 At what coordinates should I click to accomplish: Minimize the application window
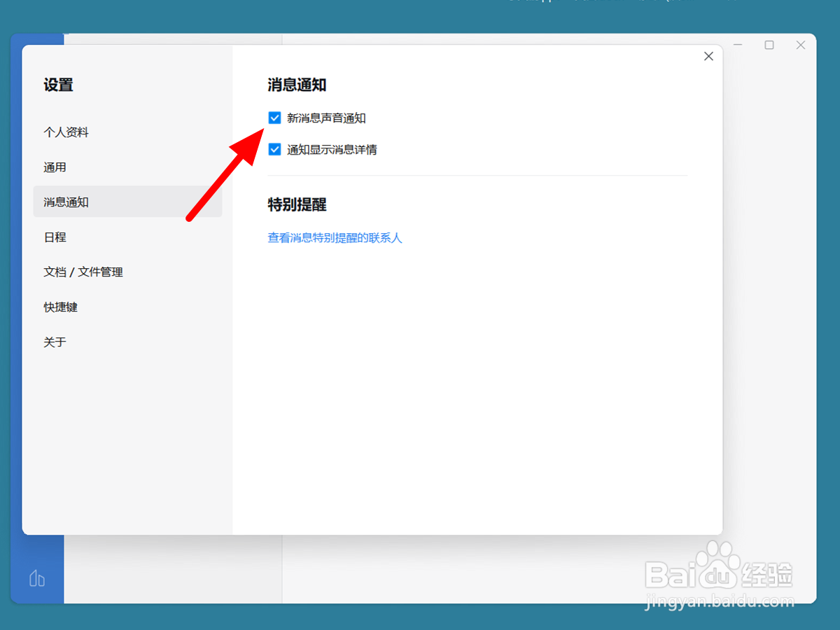pos(738,44)
